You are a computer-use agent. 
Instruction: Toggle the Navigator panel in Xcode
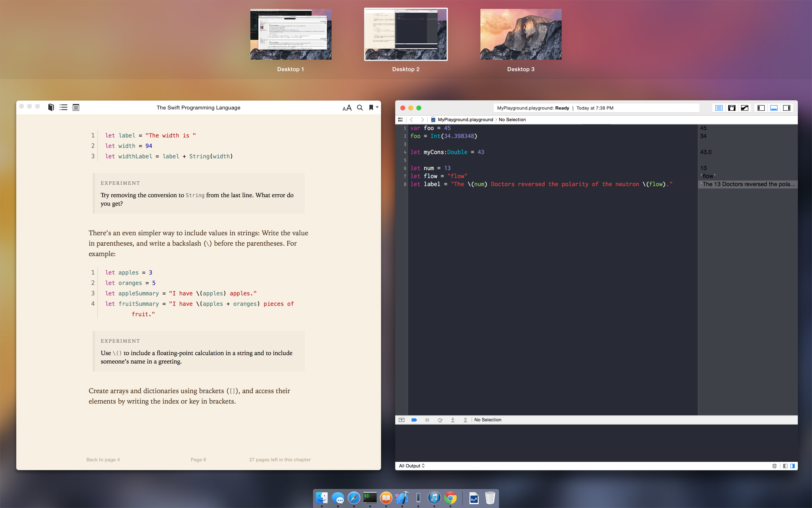coord(761,108)
